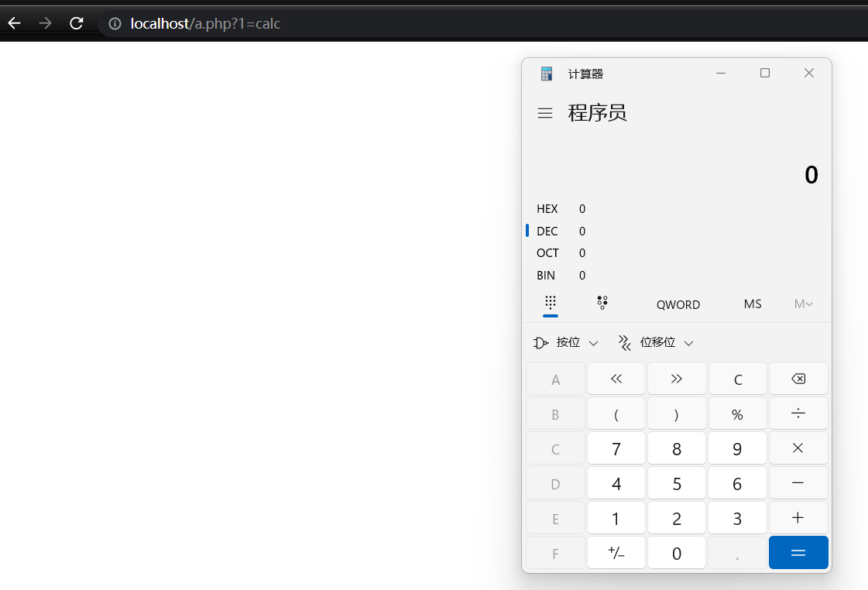Reload the localhost page
Image resolution: width=868 pixels, height=590 pixels.
click(x=77, y=23)
